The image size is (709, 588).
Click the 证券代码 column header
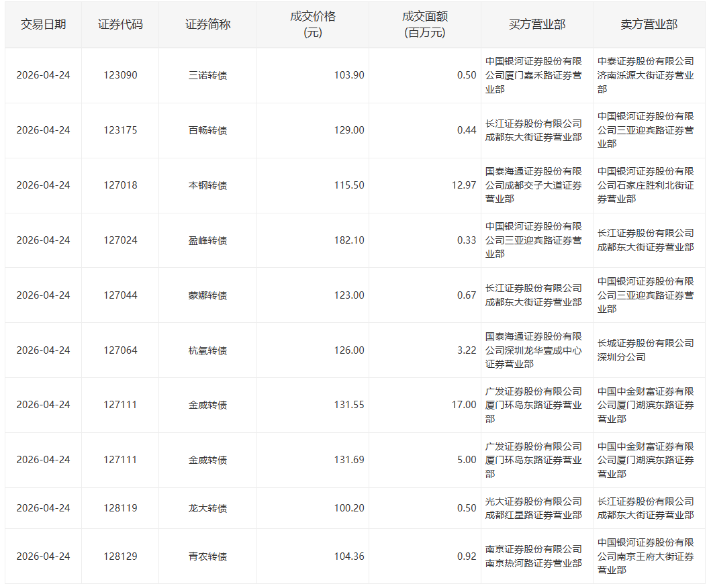point(120,24)
